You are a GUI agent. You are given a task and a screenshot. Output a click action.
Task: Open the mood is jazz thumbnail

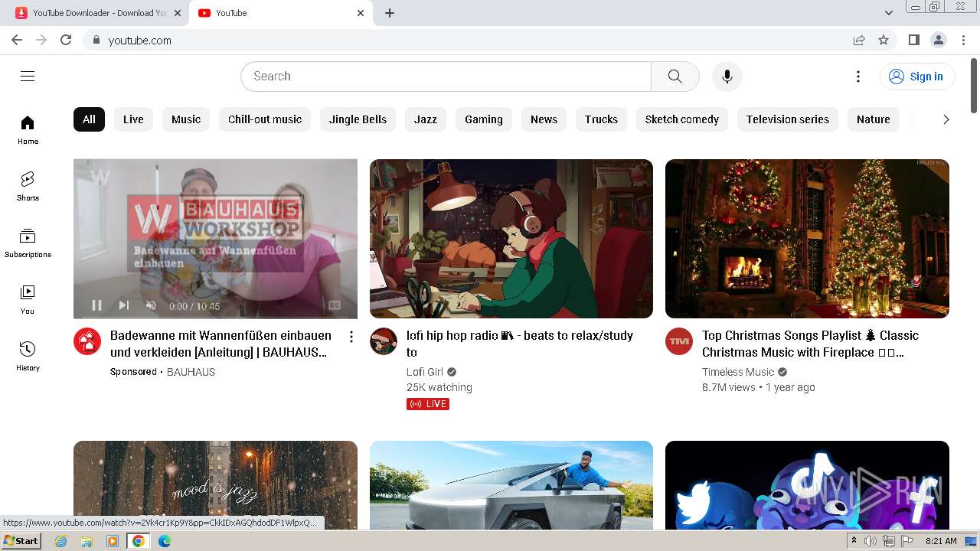215,484
